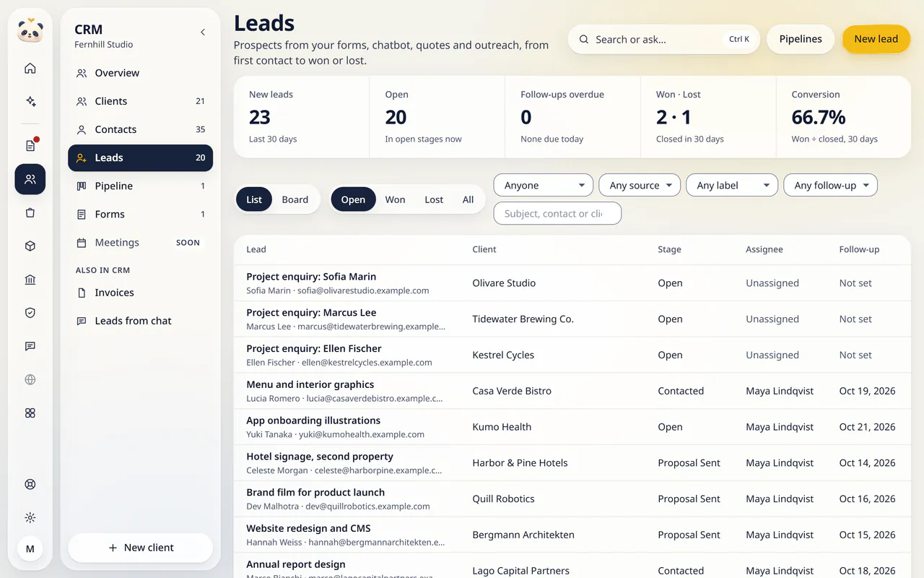Open Leads from chat in sidebar

point(140,321)
